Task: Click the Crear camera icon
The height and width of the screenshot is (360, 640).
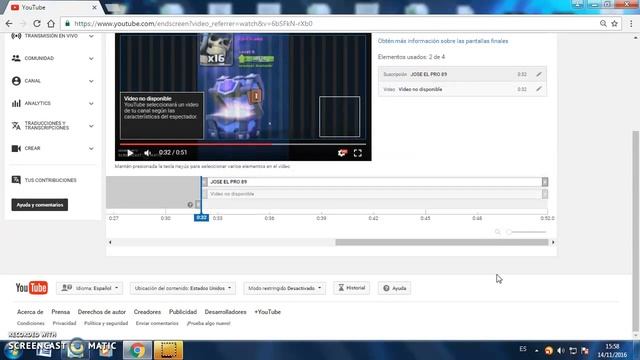Action: [16, 148]
